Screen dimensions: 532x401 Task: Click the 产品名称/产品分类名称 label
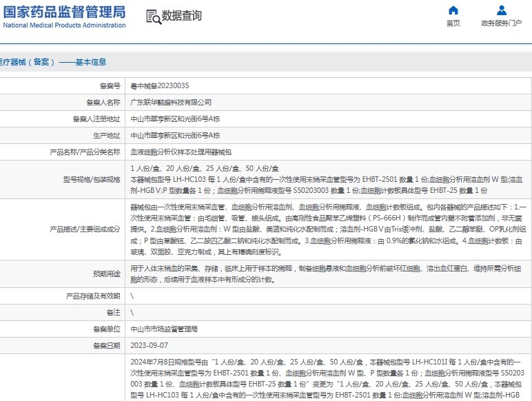point(85,152)
